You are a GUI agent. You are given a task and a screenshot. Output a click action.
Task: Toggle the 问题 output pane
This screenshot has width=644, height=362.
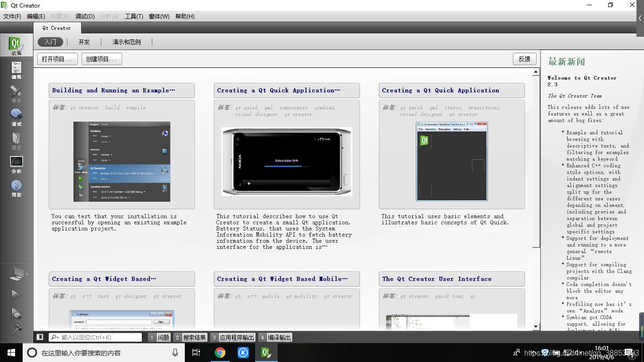[160, 337]
